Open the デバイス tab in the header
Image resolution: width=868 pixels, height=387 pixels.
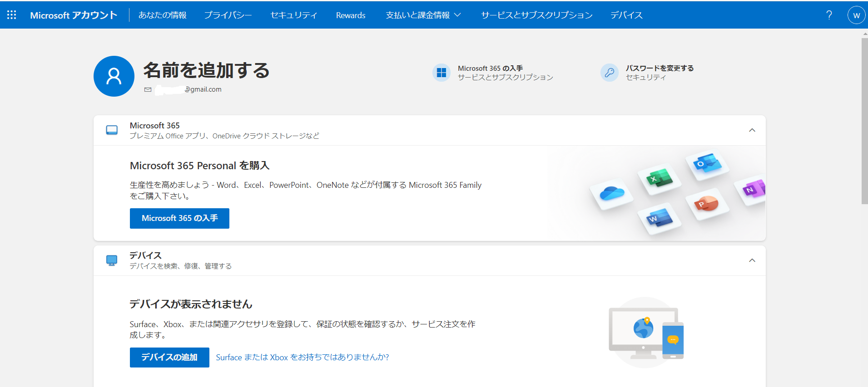[x=627, y=15]
